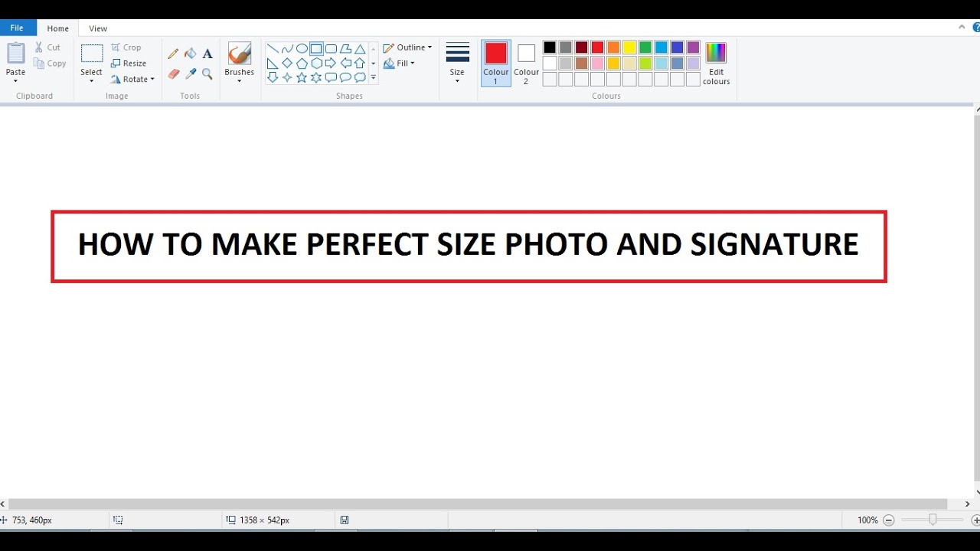Pick the yellow palette colour
This screenshot has height=551, width=980.
tap(629, 47)
